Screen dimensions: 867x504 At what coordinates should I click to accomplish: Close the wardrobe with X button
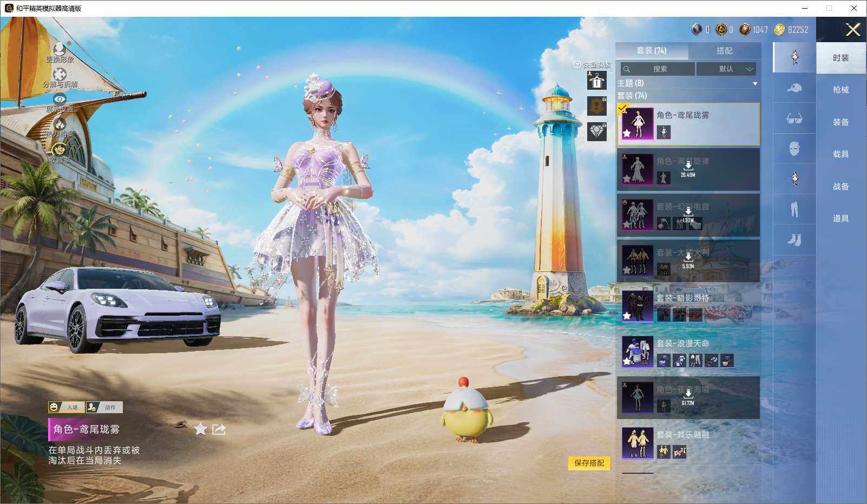[853, 30]
